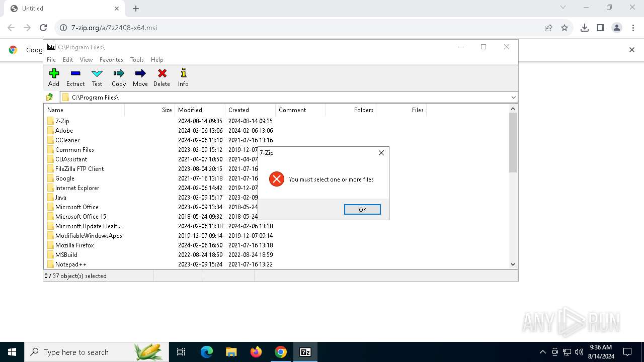The height and width of the screenshot is (362, 644).
Task: Select the Common Files folder
Action: click(x=74, y=150)
